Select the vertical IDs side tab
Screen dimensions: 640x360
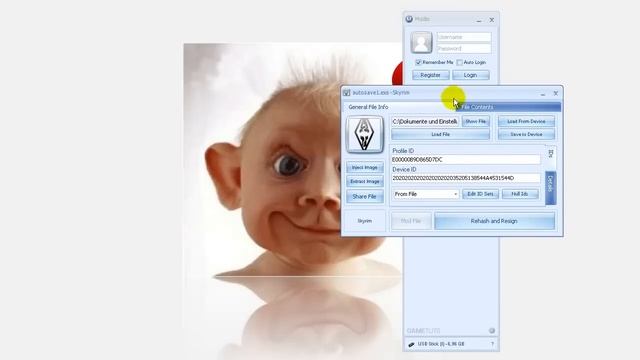click(551, 154)
